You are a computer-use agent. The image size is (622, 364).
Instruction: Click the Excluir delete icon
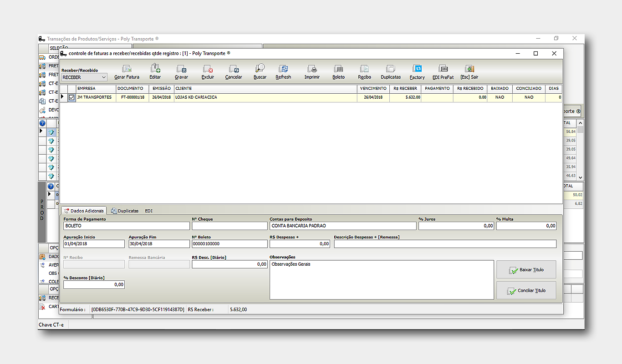click(208, 69)
